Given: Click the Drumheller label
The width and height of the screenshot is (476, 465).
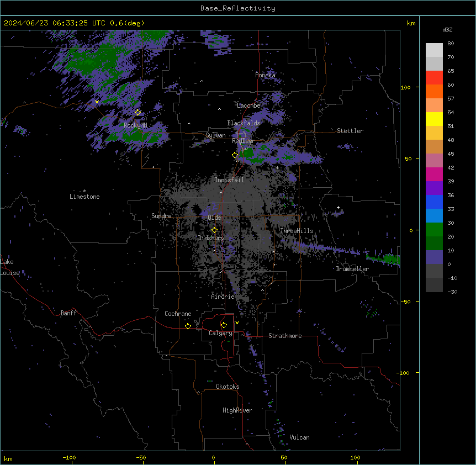Looking at the screenshot, I should [352, 269].
